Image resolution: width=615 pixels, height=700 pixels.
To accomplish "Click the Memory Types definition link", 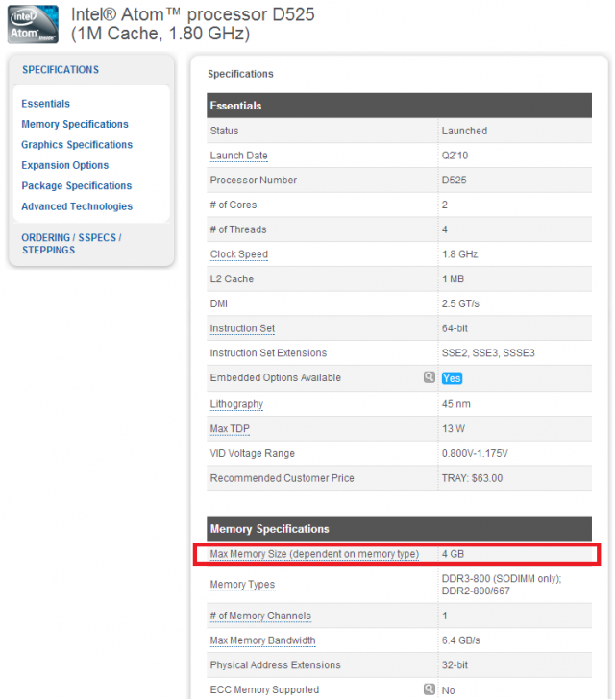I will tap(242, 585).
